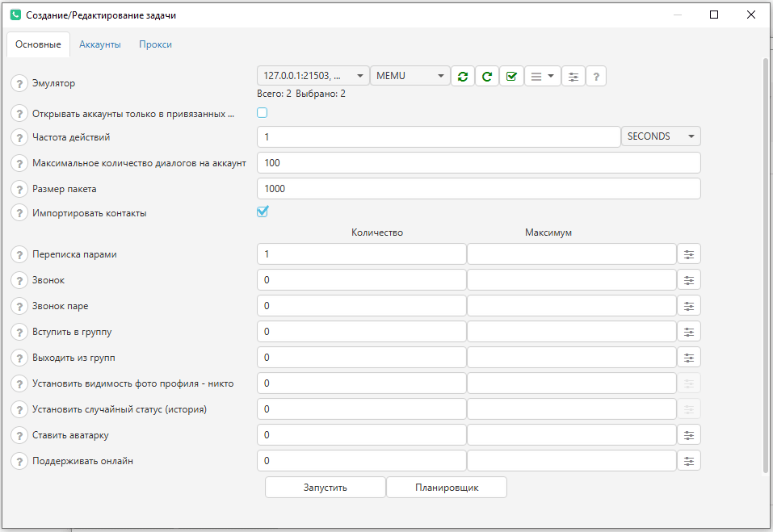Viewport: 773px width, 532px height.
Task: Open settings for Переписка парами row
Action: tap(689, 254)
